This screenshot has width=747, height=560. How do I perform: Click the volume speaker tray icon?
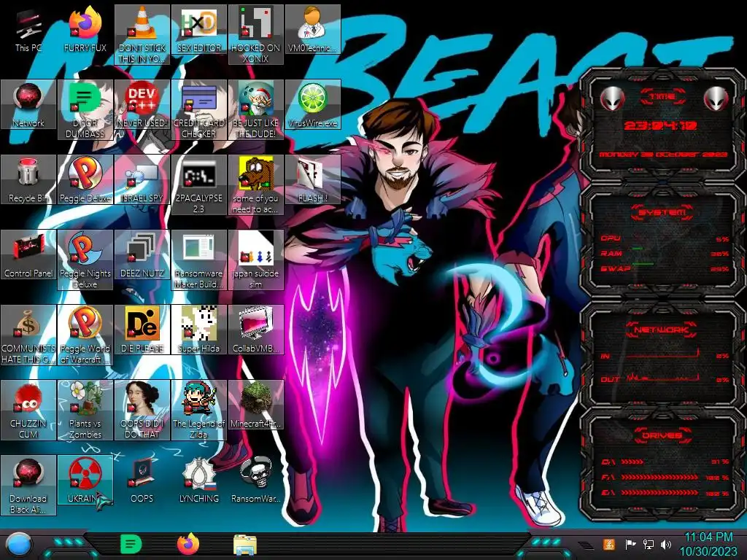click(666, 544)
